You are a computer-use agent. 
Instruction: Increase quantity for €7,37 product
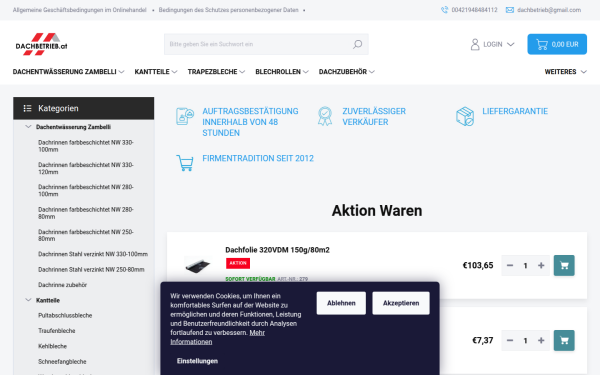[541, 341]
